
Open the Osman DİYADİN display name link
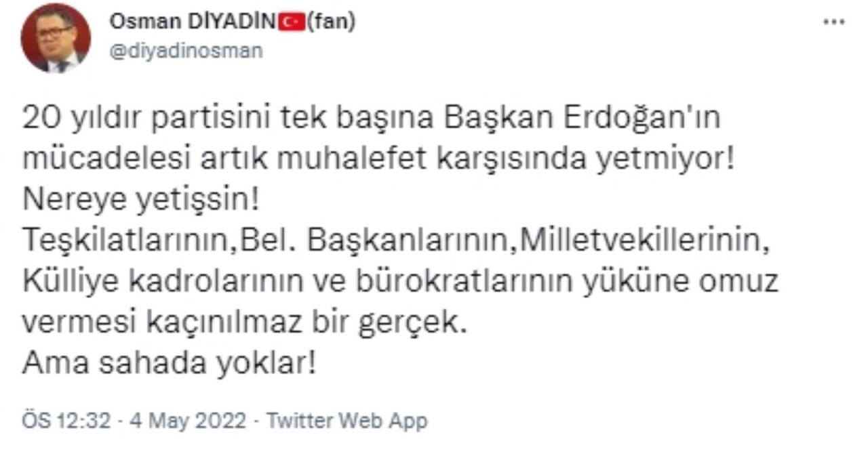click(193, 22)
